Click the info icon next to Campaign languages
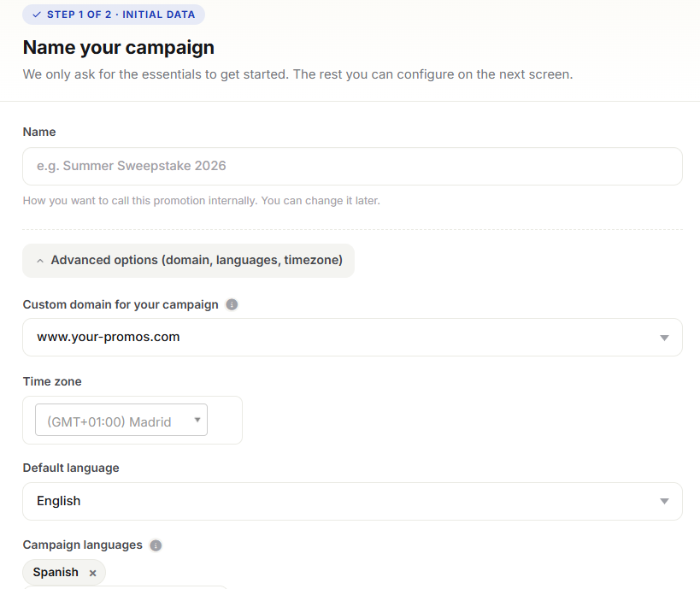The height and width of the screenshot is (589, 700). coord(156,545)
